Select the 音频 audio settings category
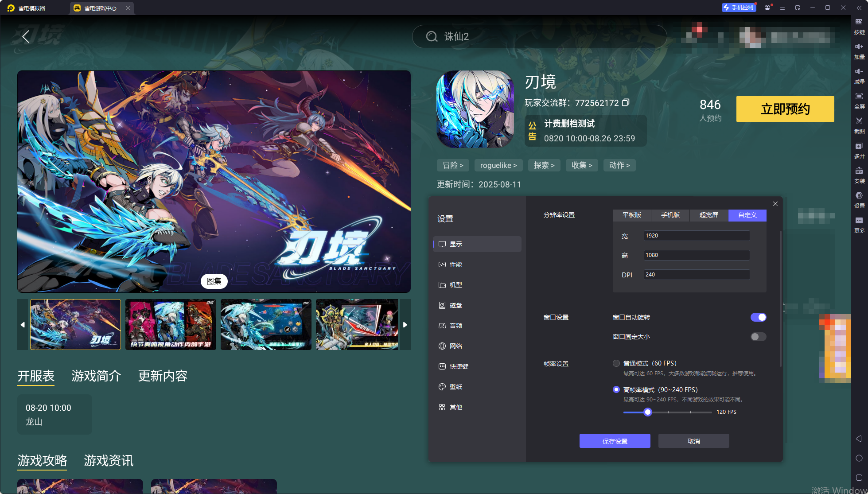Image resolution: width=868 pixels, height=494 pixels. 477,326
